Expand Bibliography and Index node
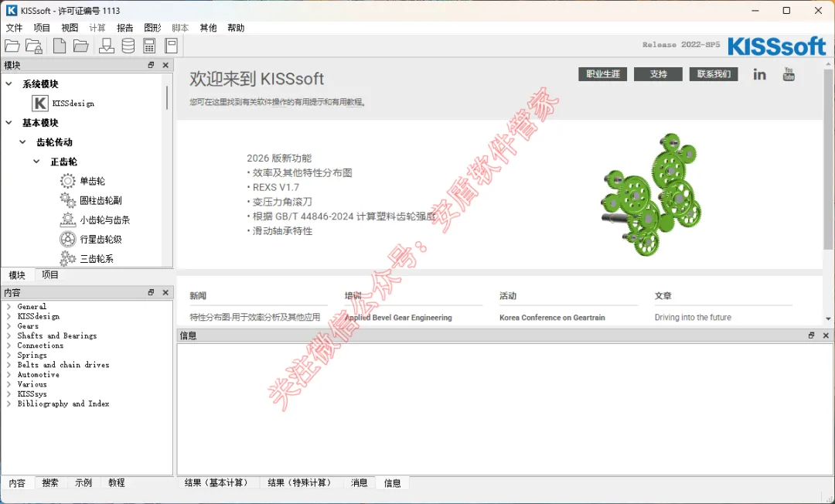 click(9, 404)
